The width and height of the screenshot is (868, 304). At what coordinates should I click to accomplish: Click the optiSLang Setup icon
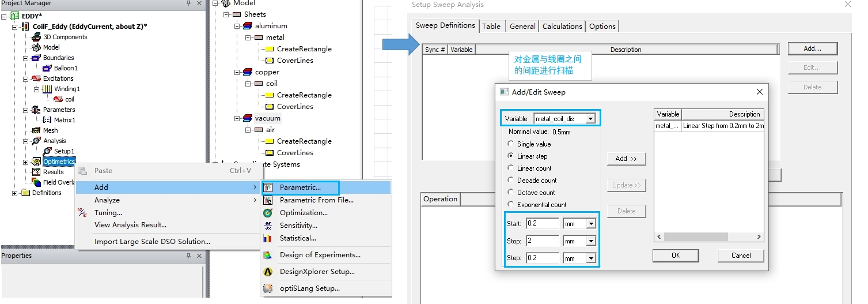click(x=268, y=288)
